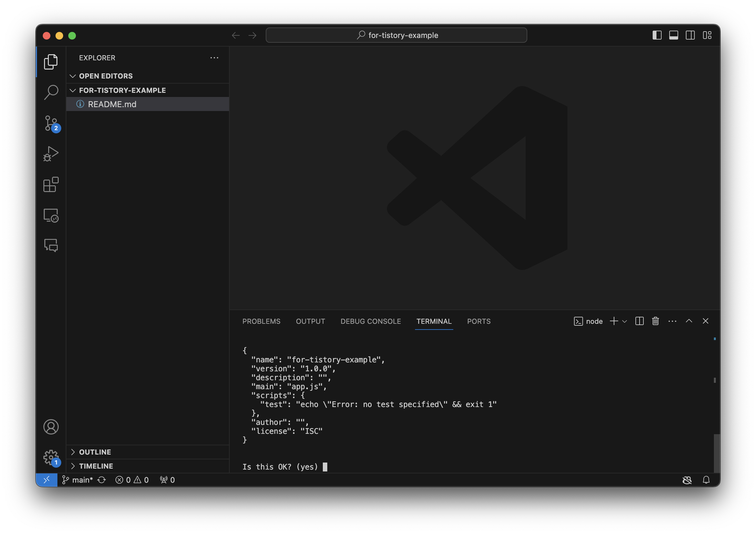756x534 pixels.
Task: Click the for-tistory-example command center search box
Action: [x=396, y=35]
